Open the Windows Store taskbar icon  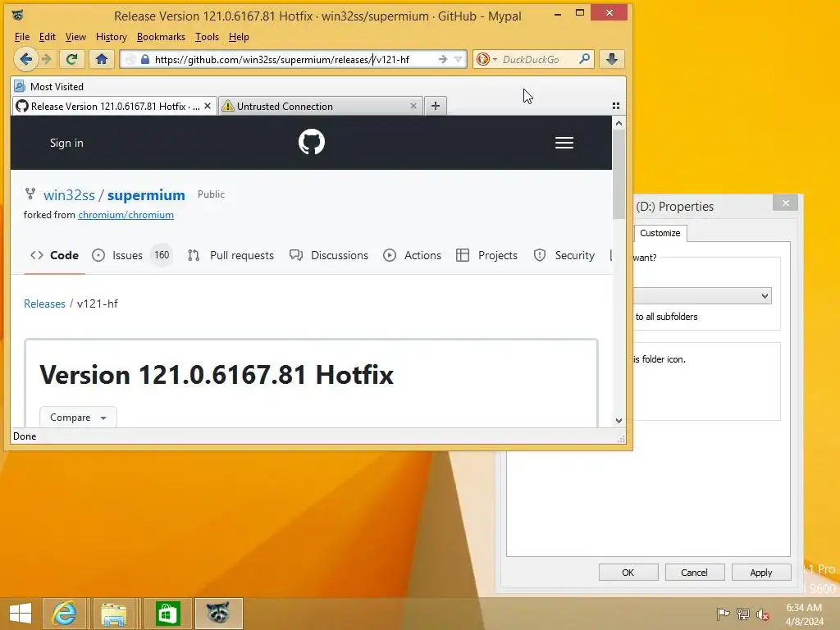167,614
